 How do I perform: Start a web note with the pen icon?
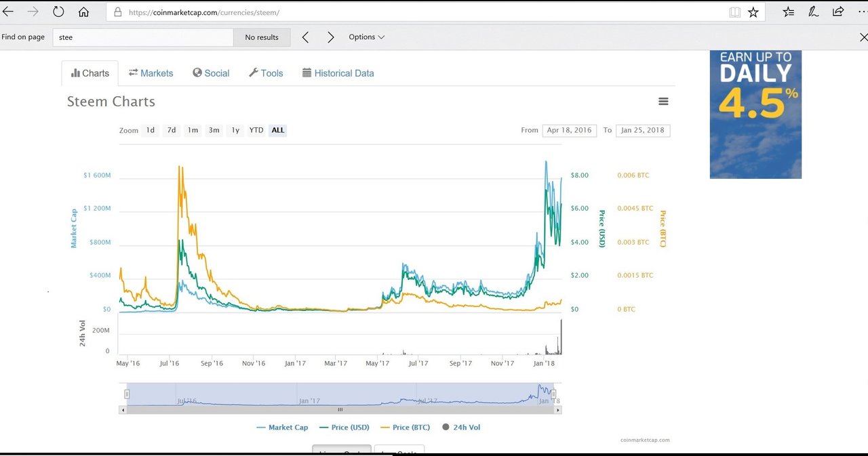click(x=813, y=12)
